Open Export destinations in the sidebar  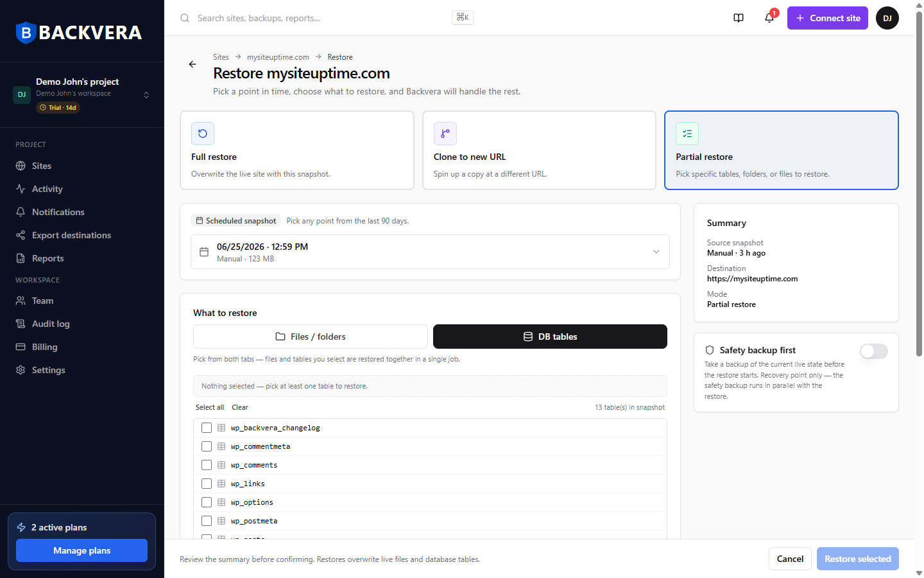pyautogui.click(x=82, y=235)
